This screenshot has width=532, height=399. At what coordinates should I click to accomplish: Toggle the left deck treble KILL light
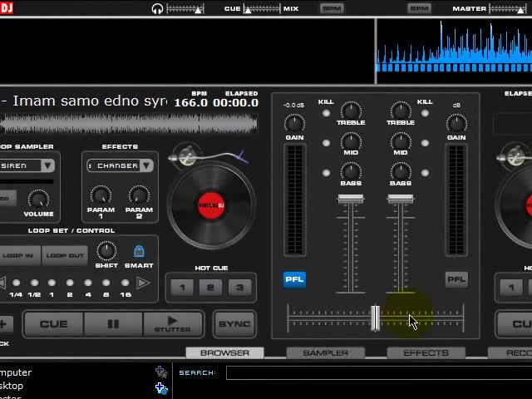(326, 113)
